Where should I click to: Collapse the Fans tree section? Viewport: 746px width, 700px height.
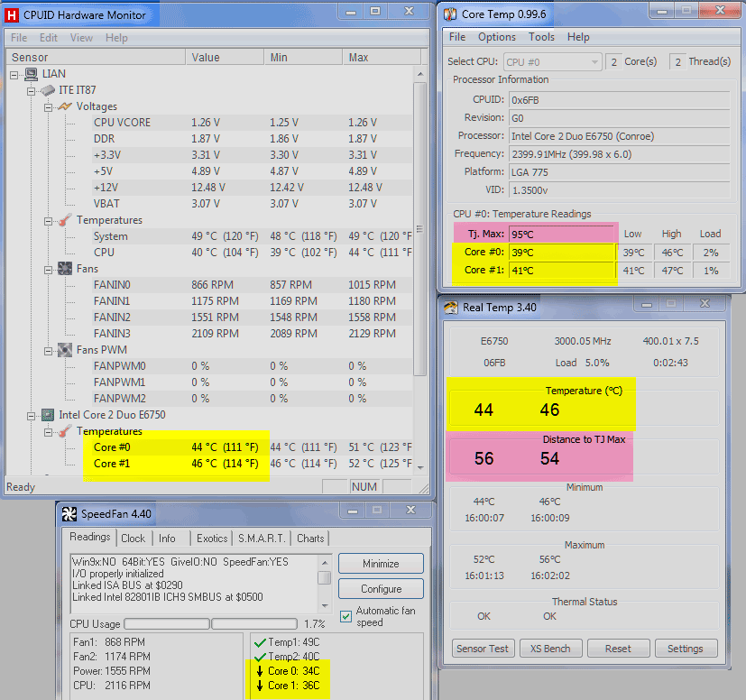pos(48,269)
